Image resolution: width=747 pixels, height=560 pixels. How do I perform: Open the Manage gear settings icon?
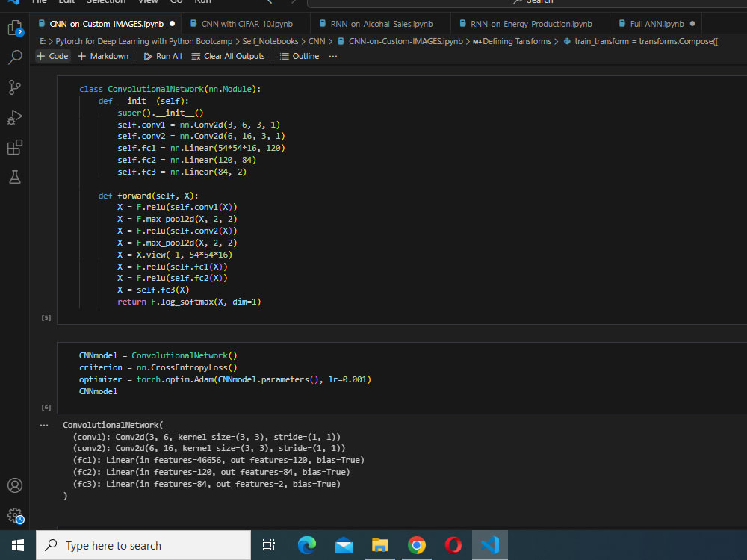(x=15, y=515)
